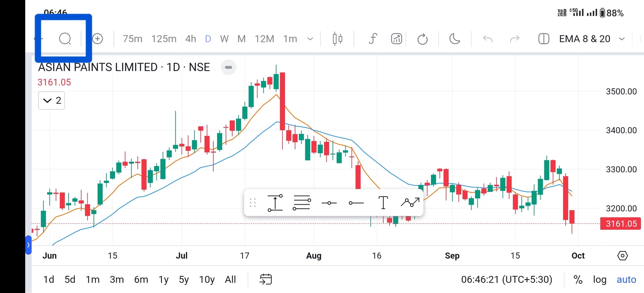644x293 pixels.
Task: Set date range to 1m at bottom
Action: coord(93,280)
